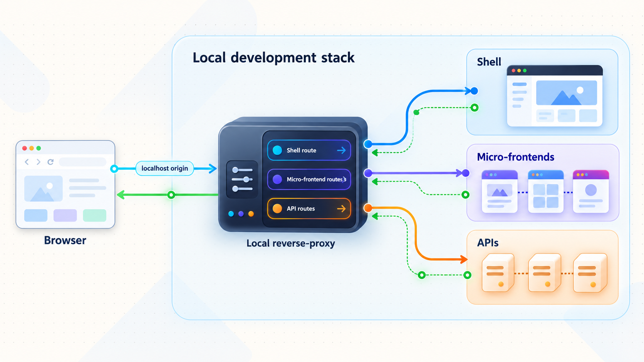
Task: Click the localhost origin label pill
Action: (164, 168)
